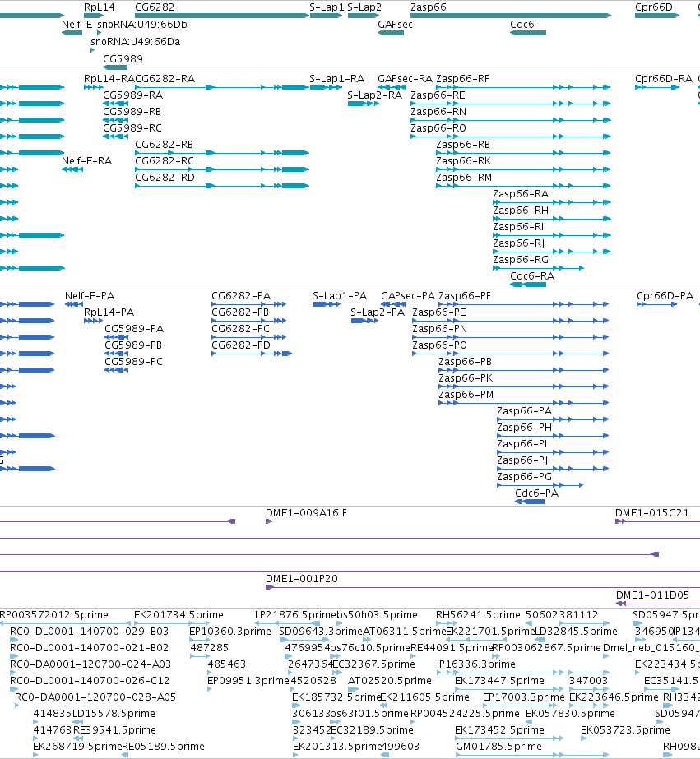700x759 pixels.
Task: Select EST label EK053723.5prime
Action: pos(625,730)
